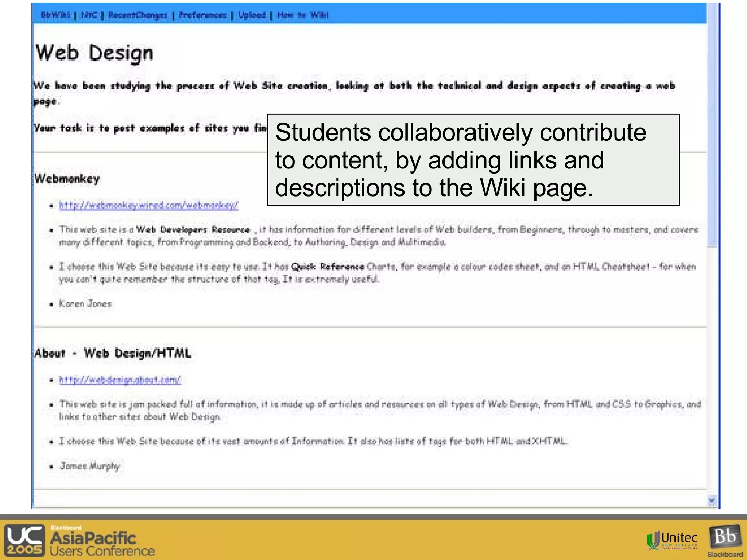Screen dimensions: 747x560
Task: Click the Unitec New Zealand logo
Action: [x=672, y=540]
